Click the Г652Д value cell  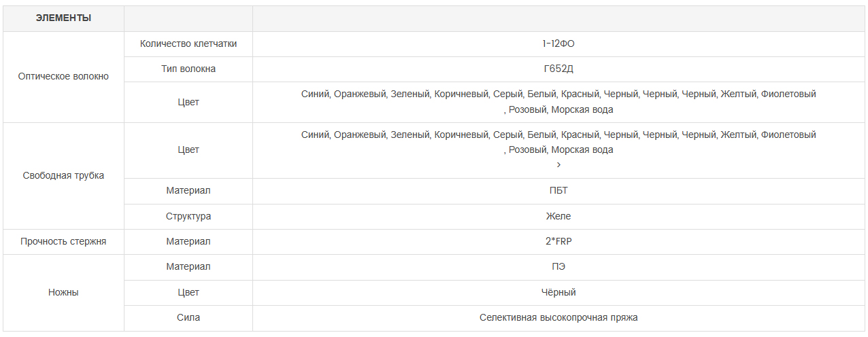point(558,69)
